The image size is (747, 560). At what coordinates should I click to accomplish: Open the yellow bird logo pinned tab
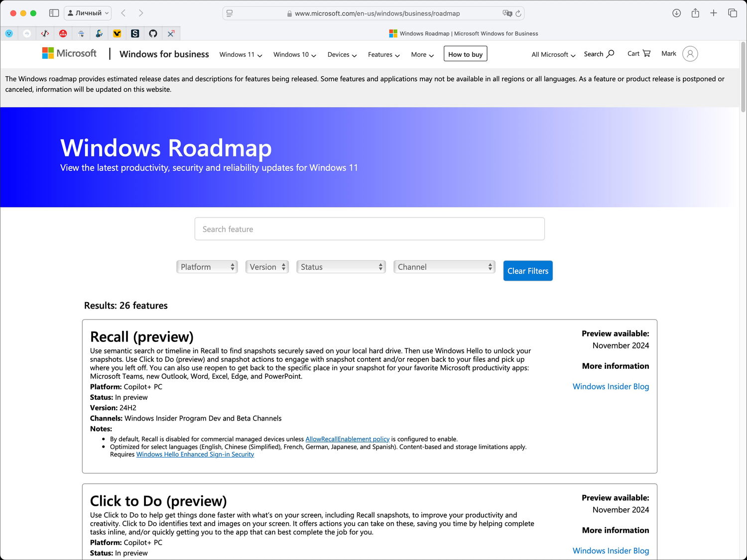tap(117, 33)
